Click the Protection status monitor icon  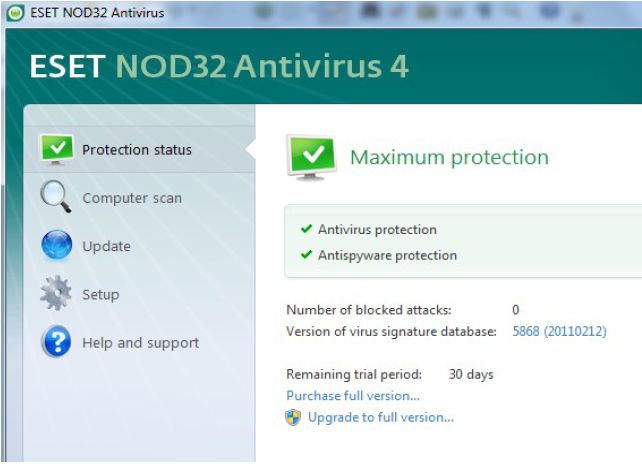(56, 149)
